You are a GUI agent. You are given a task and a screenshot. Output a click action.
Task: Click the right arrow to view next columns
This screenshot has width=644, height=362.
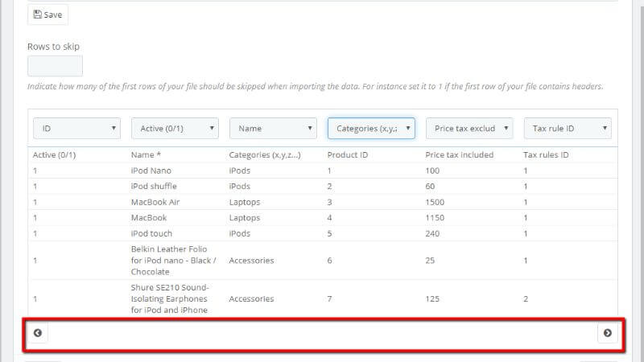[x=608, y=333]
